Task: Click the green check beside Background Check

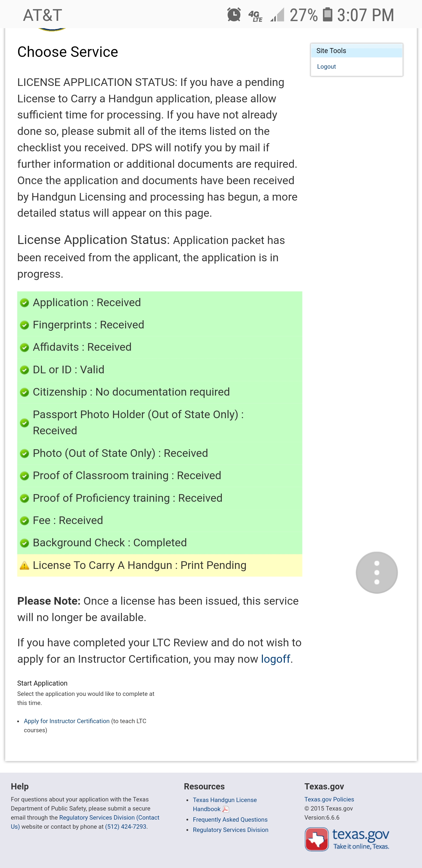Action: (24, 543)
